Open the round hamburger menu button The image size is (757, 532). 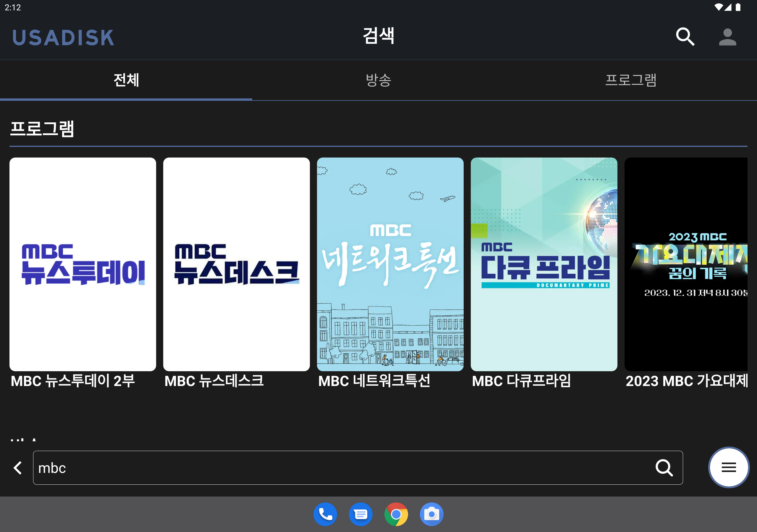tap(728, 467)
